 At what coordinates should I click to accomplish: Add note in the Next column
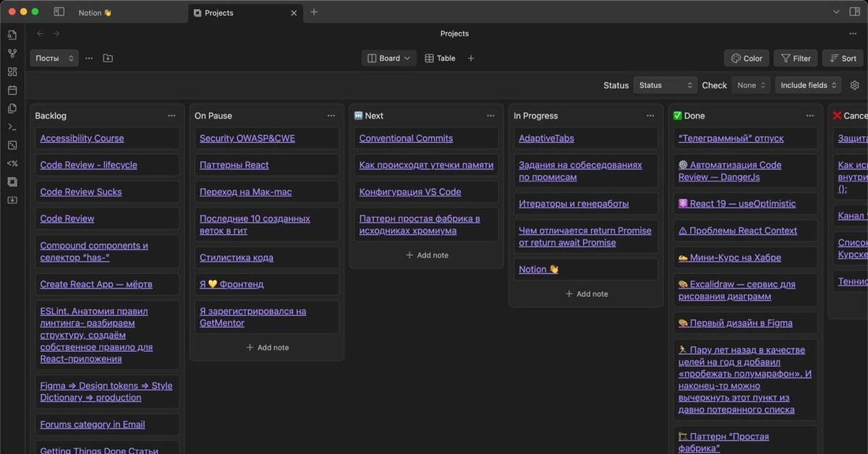(427, 255)
